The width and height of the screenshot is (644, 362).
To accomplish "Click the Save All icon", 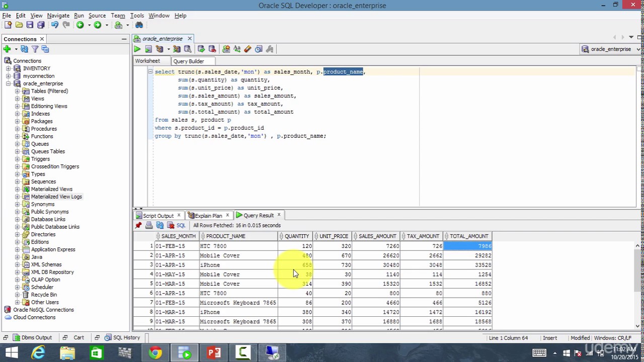I will [40, 25].
